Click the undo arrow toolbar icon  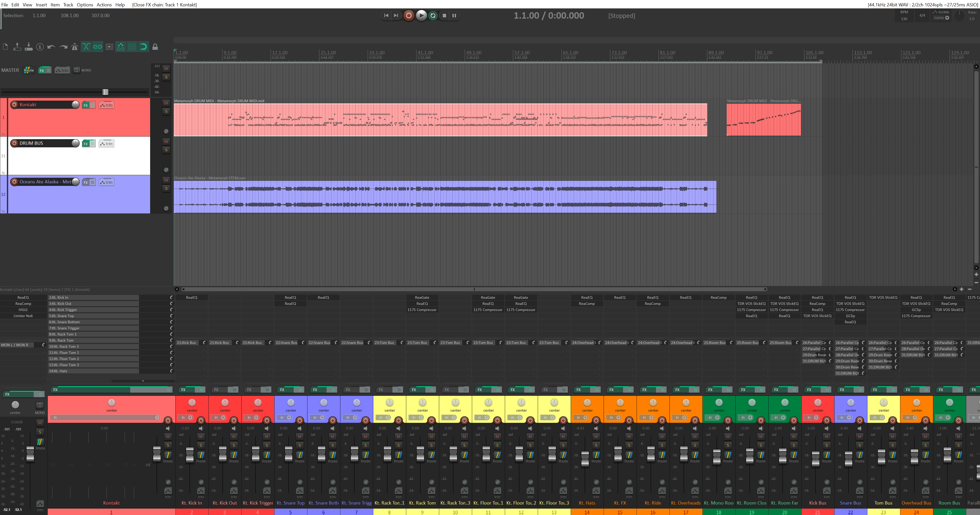51,47
